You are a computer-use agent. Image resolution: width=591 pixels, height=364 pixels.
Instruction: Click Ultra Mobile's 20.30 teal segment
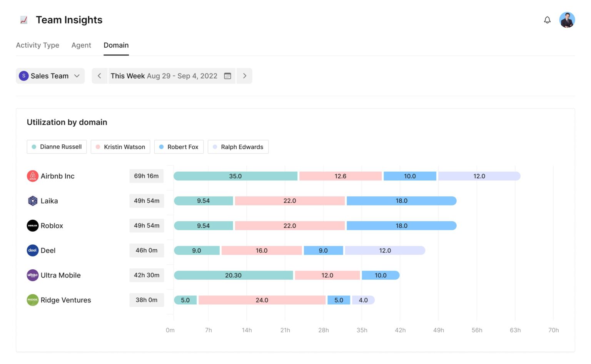234,275
